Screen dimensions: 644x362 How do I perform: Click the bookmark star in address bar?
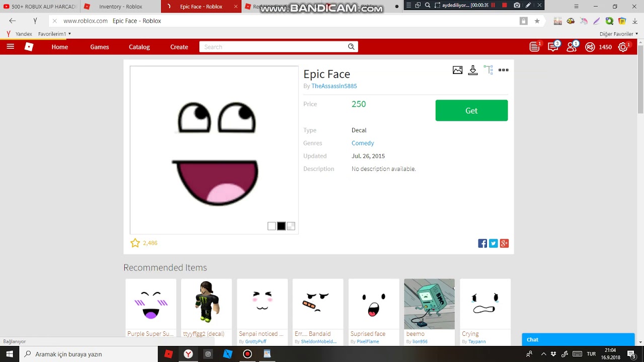click(537, 21)
